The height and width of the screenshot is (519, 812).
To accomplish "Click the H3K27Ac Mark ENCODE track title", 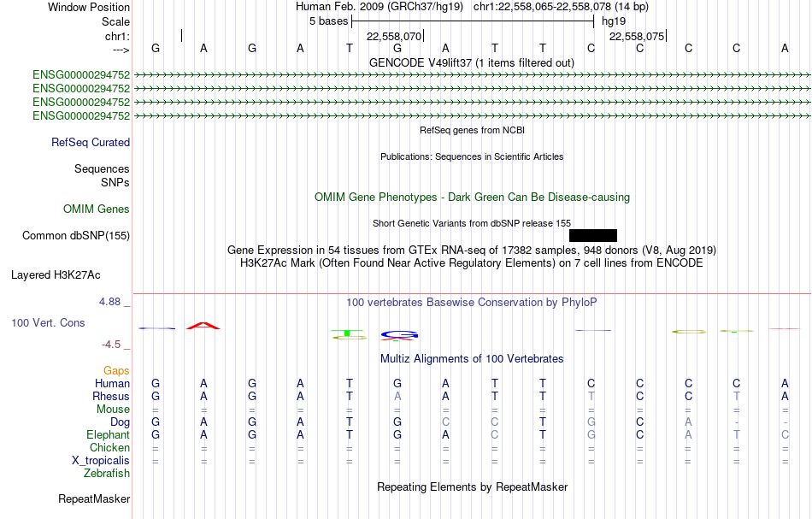I will click(472, 263).
